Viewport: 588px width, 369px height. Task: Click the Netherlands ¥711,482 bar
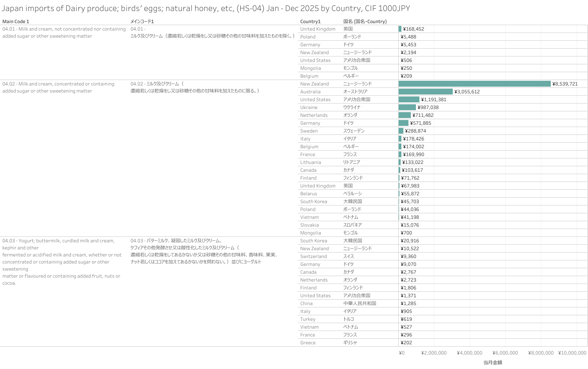405,115
